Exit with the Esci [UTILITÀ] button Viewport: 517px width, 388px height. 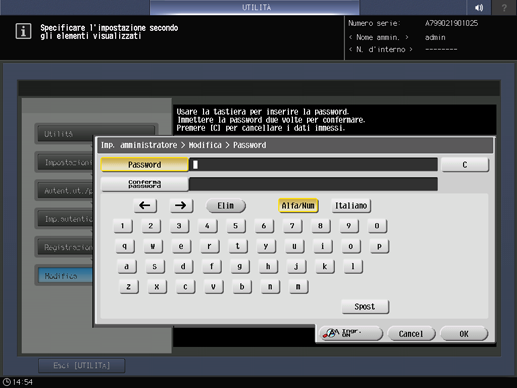(x=82, y=366)
